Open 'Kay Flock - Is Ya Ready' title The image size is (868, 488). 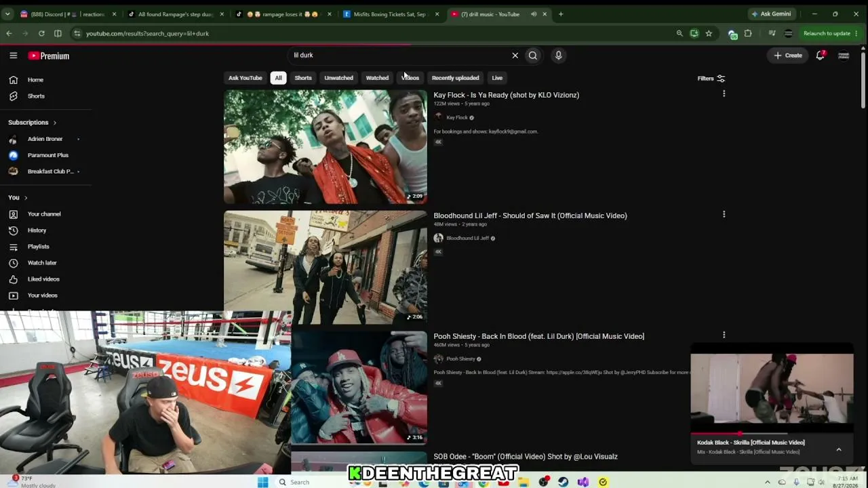[x=506, y=96]
